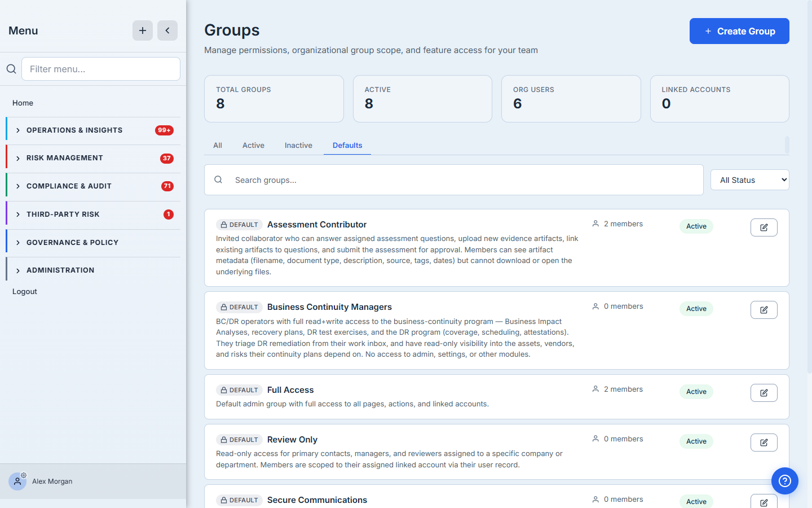Screen dimensions: 812x508
Task: Click the DEFAULT lock badge on Business Continuity Managers
Action: point(239,307)
